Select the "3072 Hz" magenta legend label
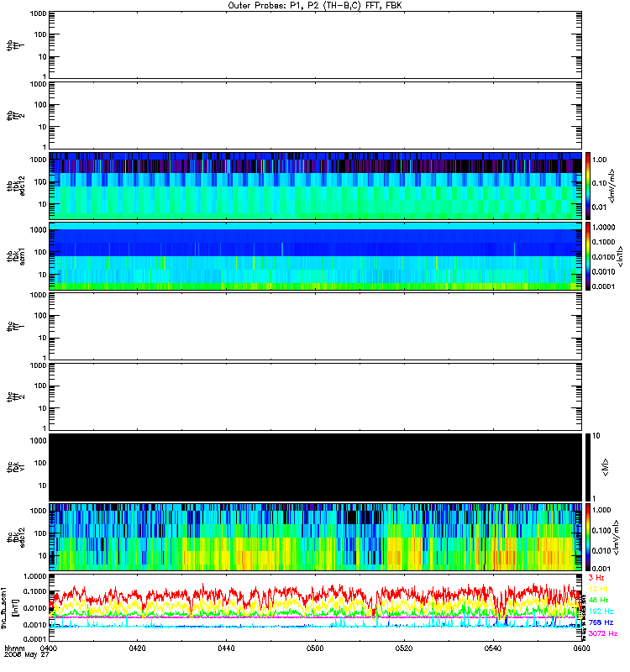Screen dimensions: 630x672 (x=603, y=633)
